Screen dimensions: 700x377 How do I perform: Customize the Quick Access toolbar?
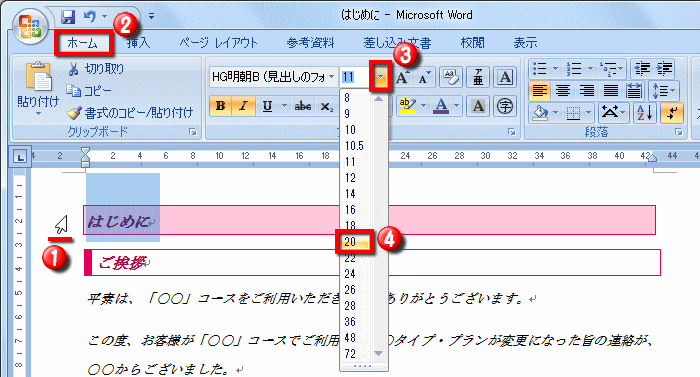point(151,17)
